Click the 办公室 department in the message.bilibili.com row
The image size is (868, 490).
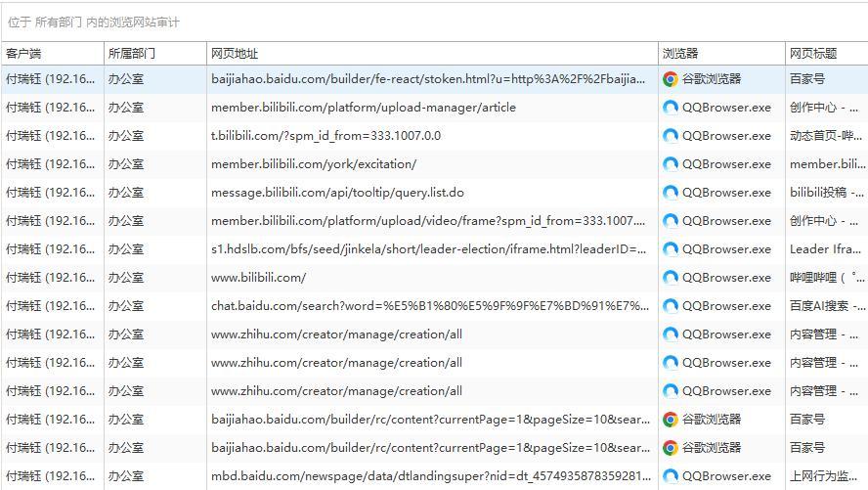point(126,193)
